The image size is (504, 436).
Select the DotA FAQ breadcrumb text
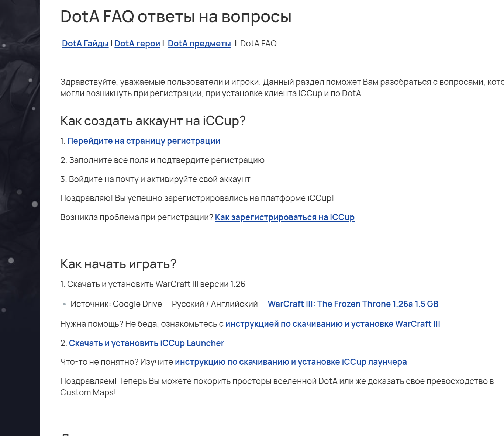258,44
